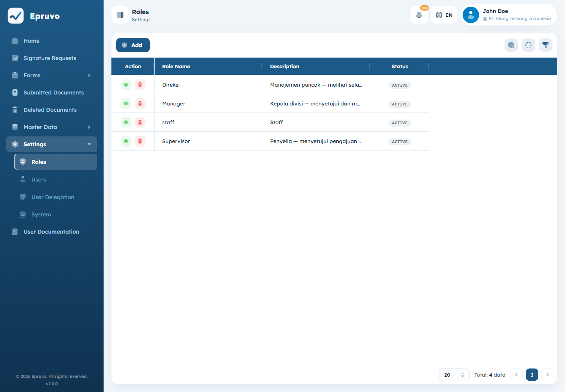Delete the Manager role trash icon
Viewport: 565px width, 392px height.
pyautogui.click(x=140, y=103)
